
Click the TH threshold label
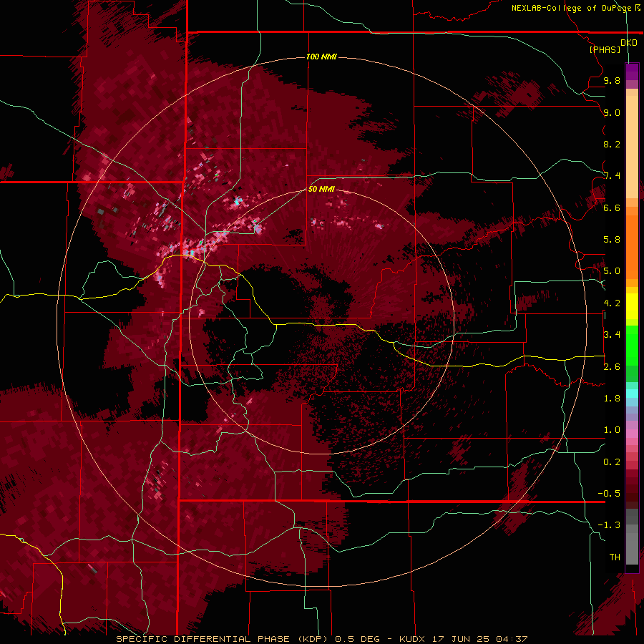point(615,557)
